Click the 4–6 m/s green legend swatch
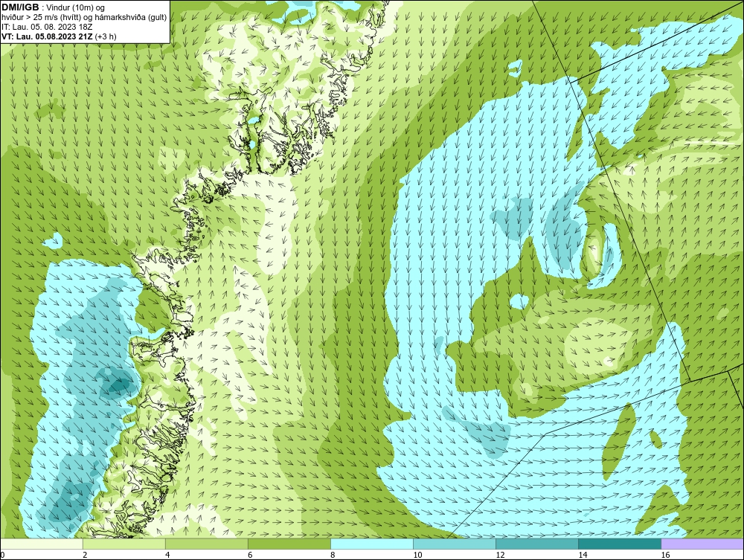The image size is (744, 560). click(x=206, y=544)
